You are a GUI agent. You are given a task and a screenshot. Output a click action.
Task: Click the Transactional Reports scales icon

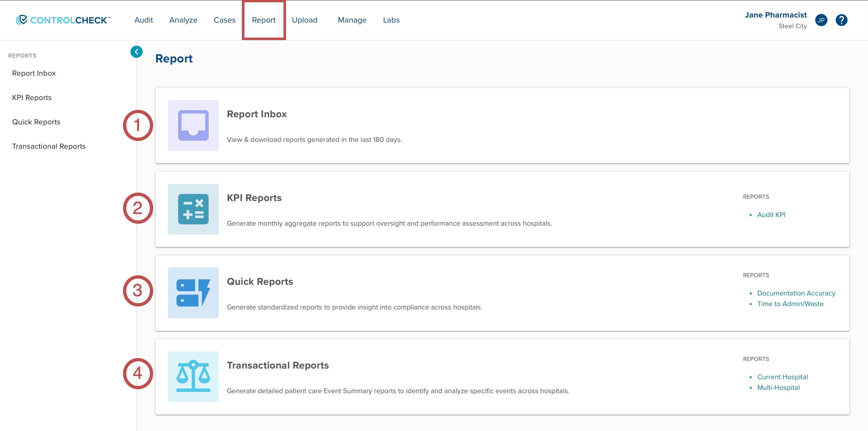tap(193, 376)
